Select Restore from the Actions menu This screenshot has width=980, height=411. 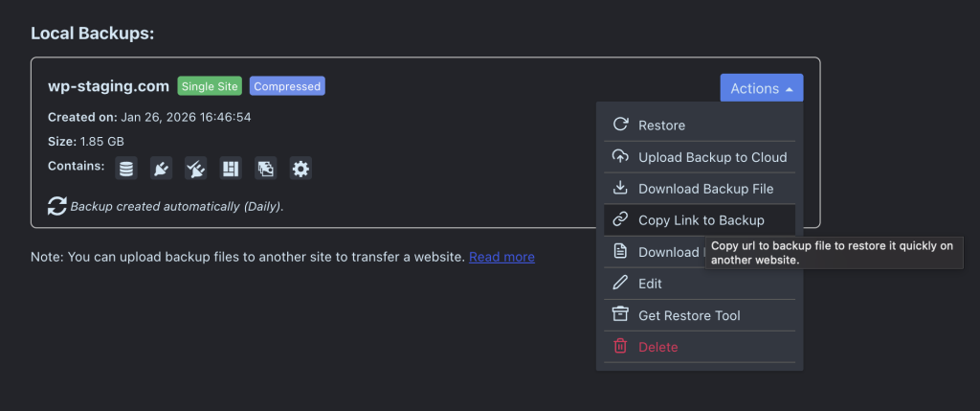click(661, 126)
